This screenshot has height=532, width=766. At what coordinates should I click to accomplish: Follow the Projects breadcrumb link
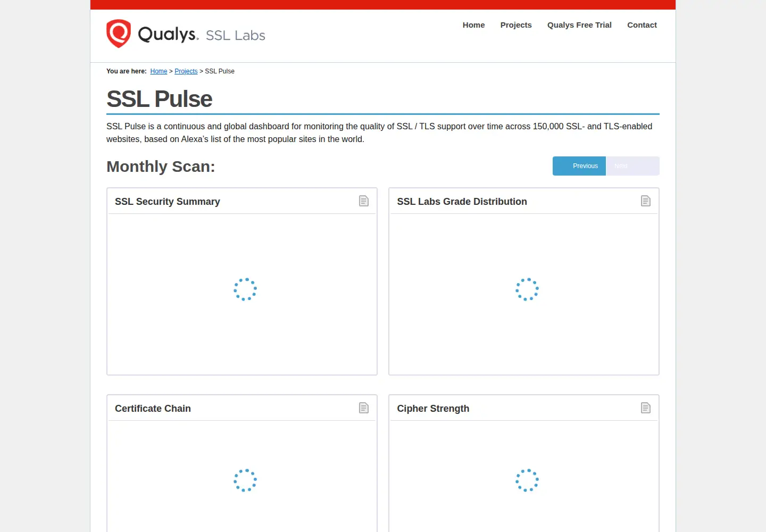click(186, 71)
